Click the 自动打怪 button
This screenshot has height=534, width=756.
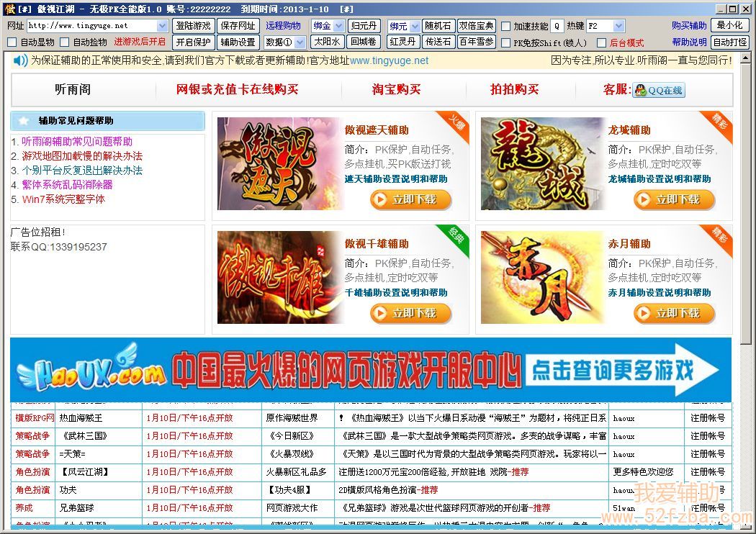pos(729,42)
